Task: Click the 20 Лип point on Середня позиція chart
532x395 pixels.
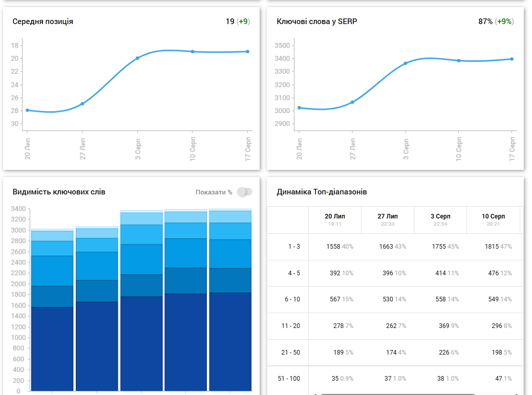Action: click(28, 110)
